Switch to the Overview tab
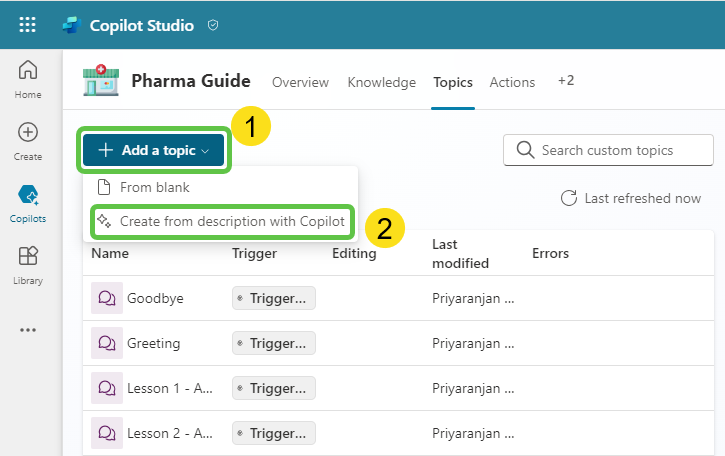 (x=301, y=82)
